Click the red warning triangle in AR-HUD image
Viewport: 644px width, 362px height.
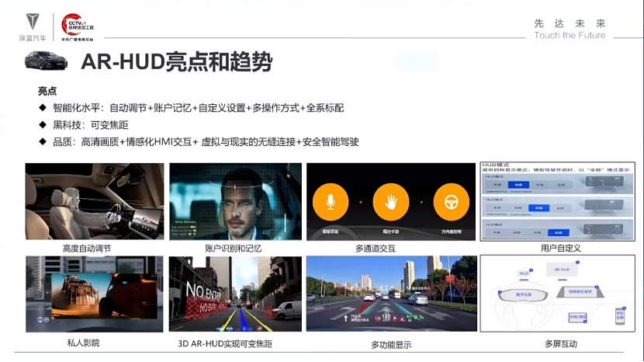coord(270,314)
